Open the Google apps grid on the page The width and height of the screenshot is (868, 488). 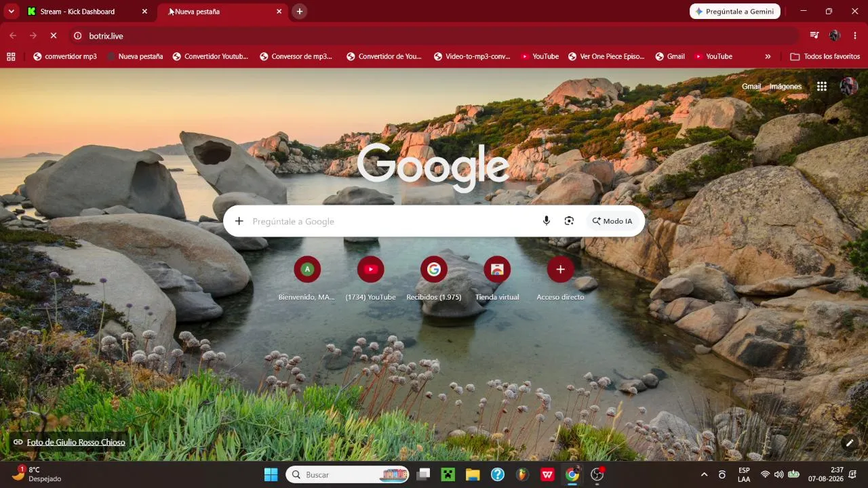[x=822, y=86]
